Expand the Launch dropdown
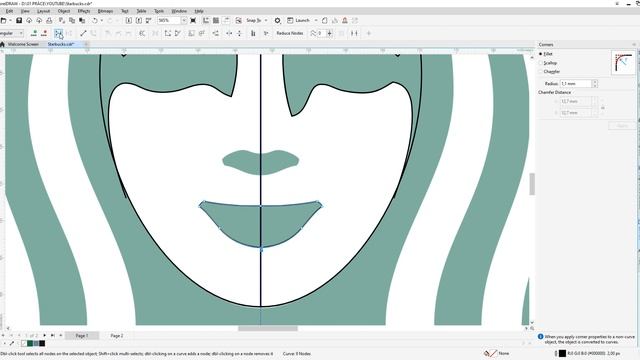Viewport: 640px width, 360px height. [x=316, y=20]
